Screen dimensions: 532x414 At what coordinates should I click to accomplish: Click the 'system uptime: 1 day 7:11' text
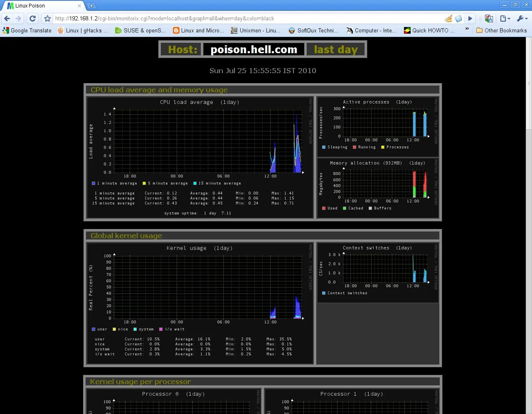click(x=198, y=213)
